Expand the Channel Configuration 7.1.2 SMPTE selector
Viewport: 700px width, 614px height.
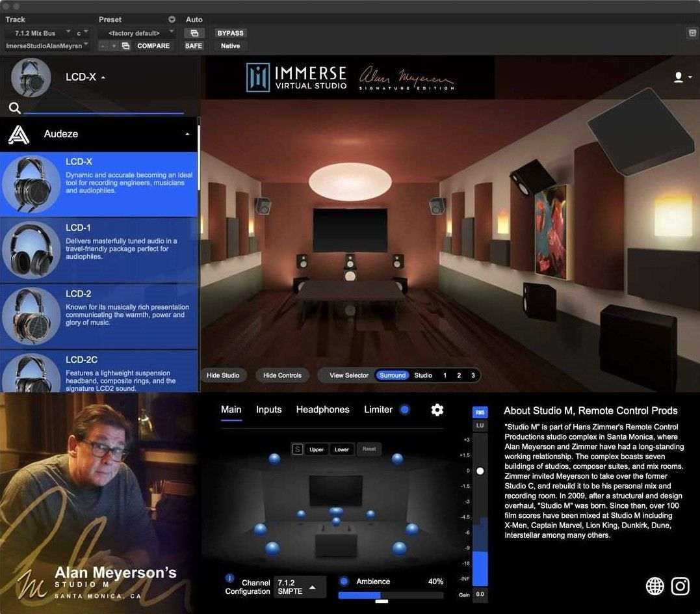point(300,586)
